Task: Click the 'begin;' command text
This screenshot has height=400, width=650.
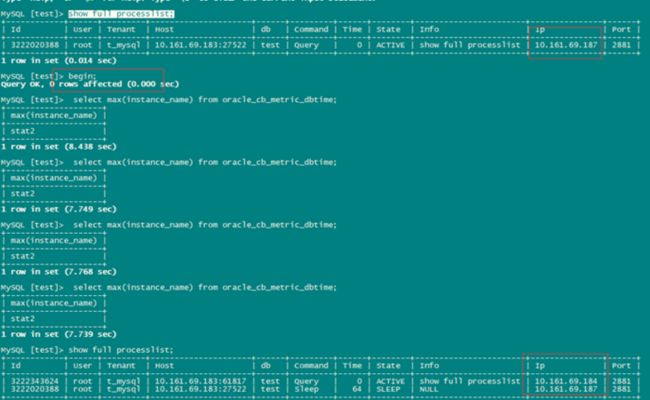Action: click(82, 76)
